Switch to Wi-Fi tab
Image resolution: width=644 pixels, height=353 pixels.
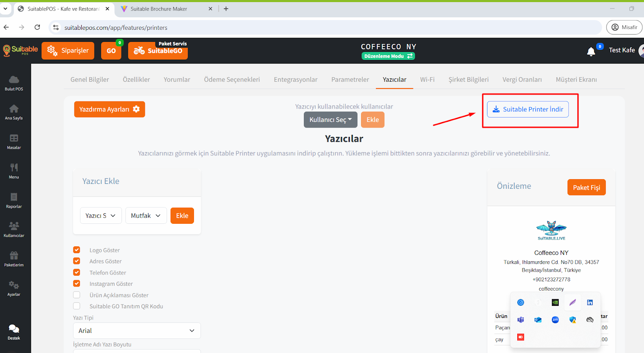point(427,79)
